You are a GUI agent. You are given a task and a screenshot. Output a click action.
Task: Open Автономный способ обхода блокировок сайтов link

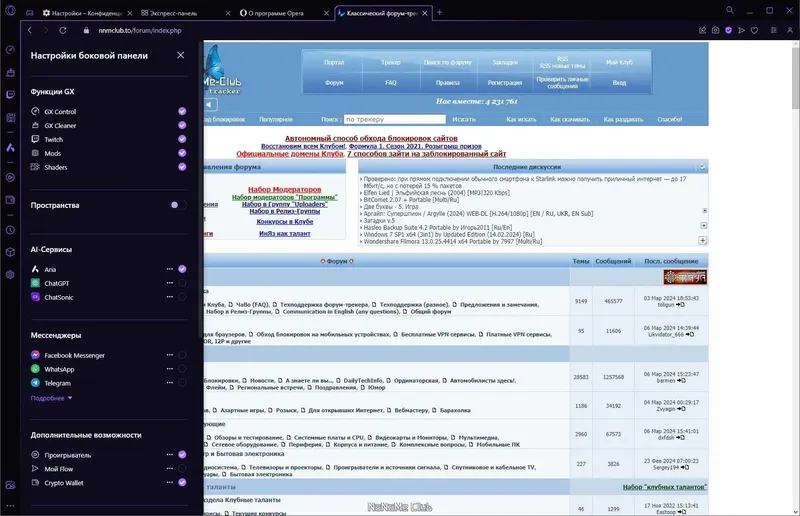coord(371,138)
